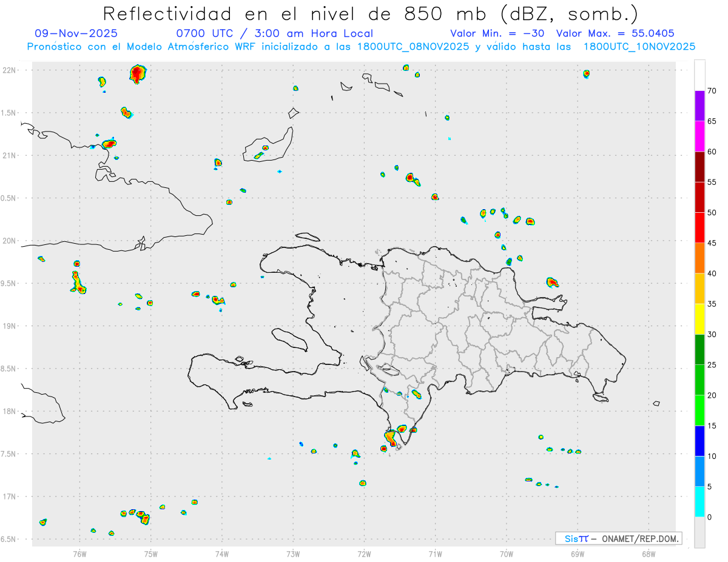Screen dimensions: 728x562
Task: Pick the dark green 25–30 dBZ band
Action: coord(699,349)
